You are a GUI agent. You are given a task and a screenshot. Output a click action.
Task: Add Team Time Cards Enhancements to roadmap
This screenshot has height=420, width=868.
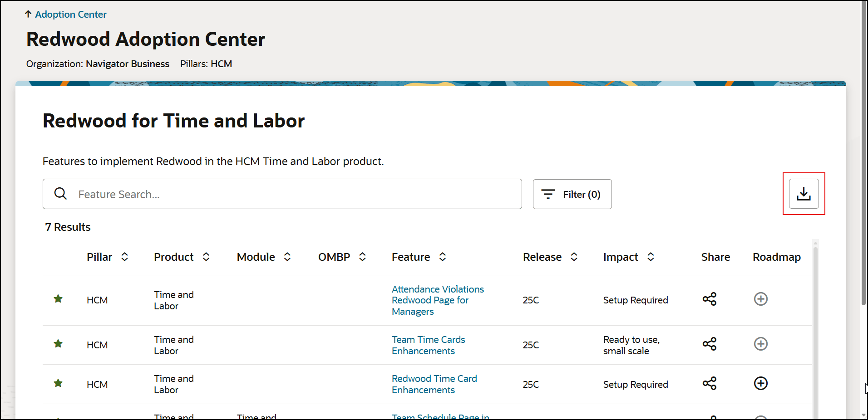tap(760, 344)
